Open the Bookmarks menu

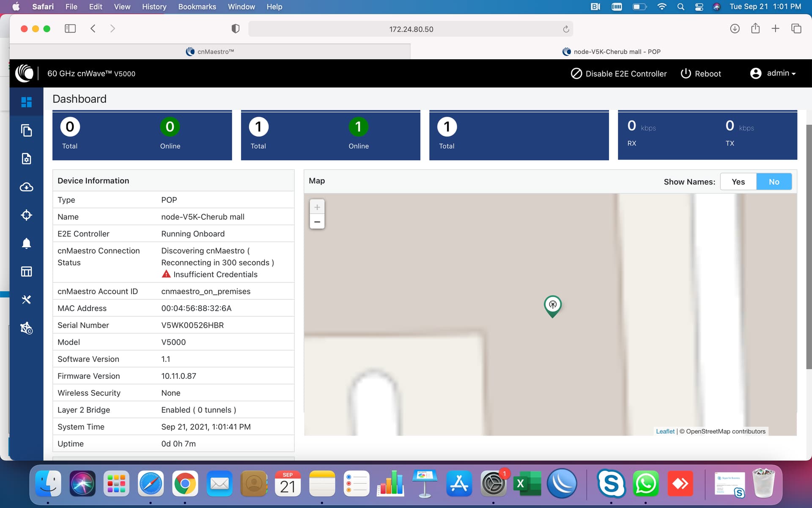(x=197, y=7)
